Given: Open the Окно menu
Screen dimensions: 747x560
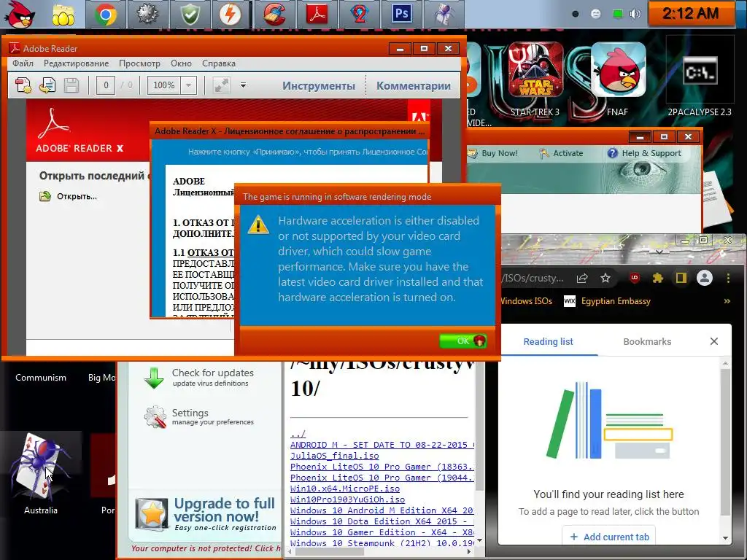Looking at the screenshot, I should (x=181, y=63).
